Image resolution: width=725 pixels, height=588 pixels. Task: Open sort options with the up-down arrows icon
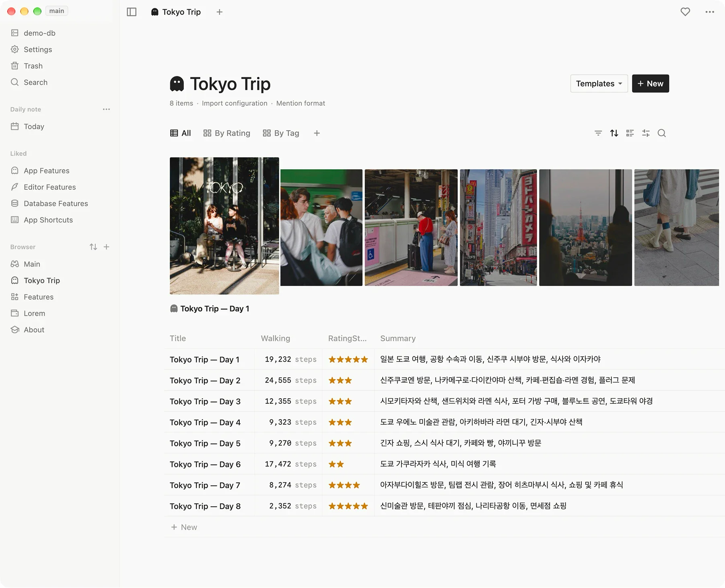pyautogui.click(x=614, y=133)
